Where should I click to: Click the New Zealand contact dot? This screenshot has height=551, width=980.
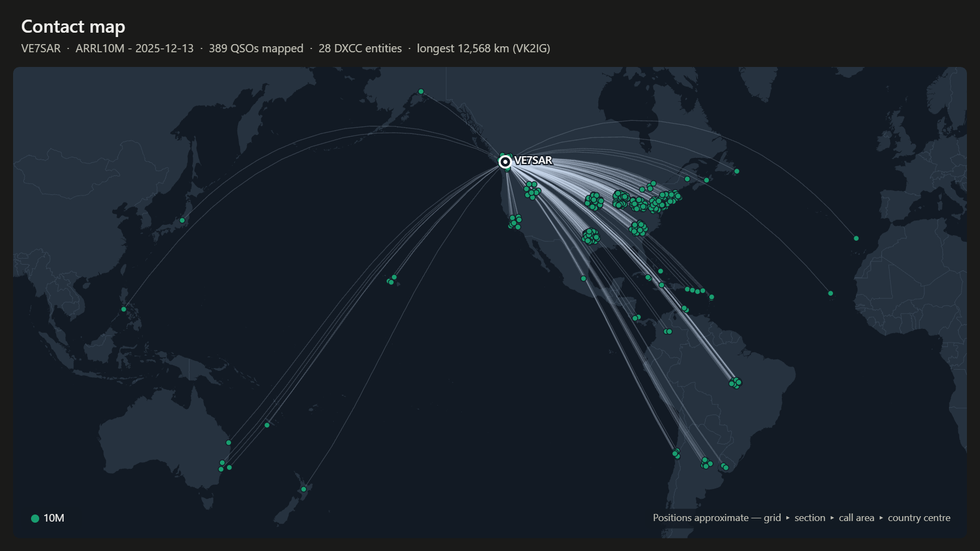coord(304,489)
